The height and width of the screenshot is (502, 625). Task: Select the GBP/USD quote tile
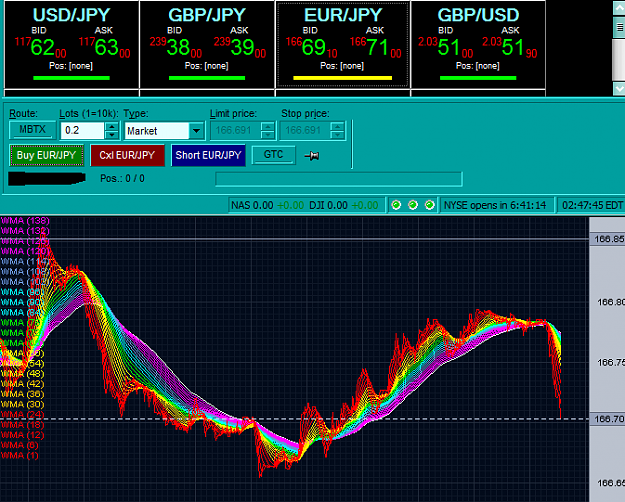click(478, 44)
